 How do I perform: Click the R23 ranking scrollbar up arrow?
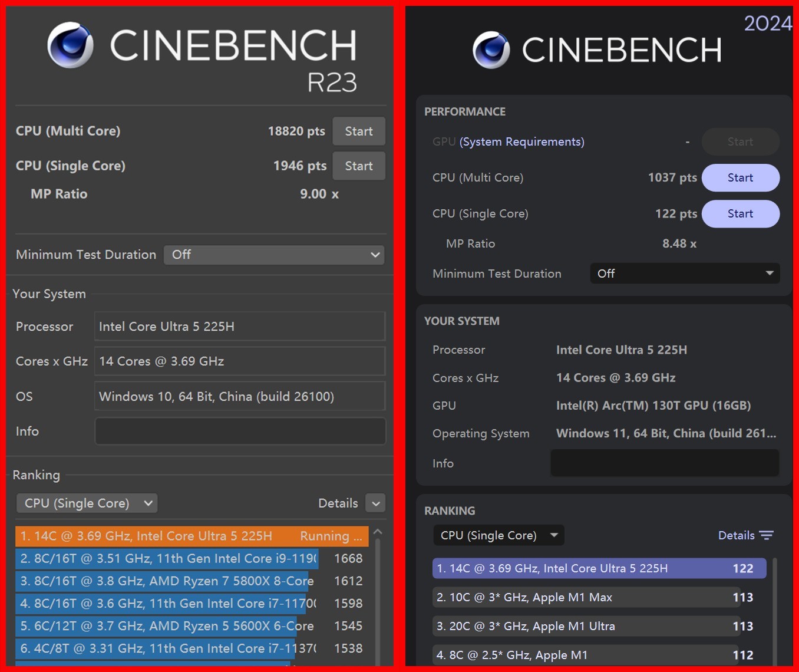coord(378,532)
